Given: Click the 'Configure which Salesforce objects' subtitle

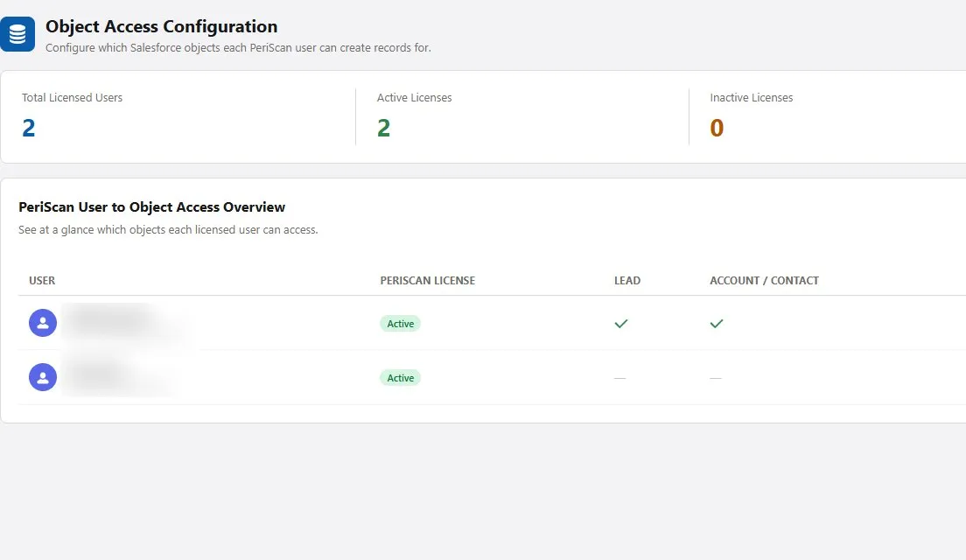Looking at the screenshot, I should coord(238,47).
